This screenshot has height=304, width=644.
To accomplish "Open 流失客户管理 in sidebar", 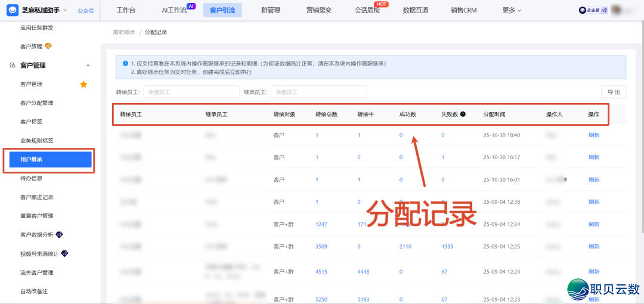I will click(x=37, y=272).
